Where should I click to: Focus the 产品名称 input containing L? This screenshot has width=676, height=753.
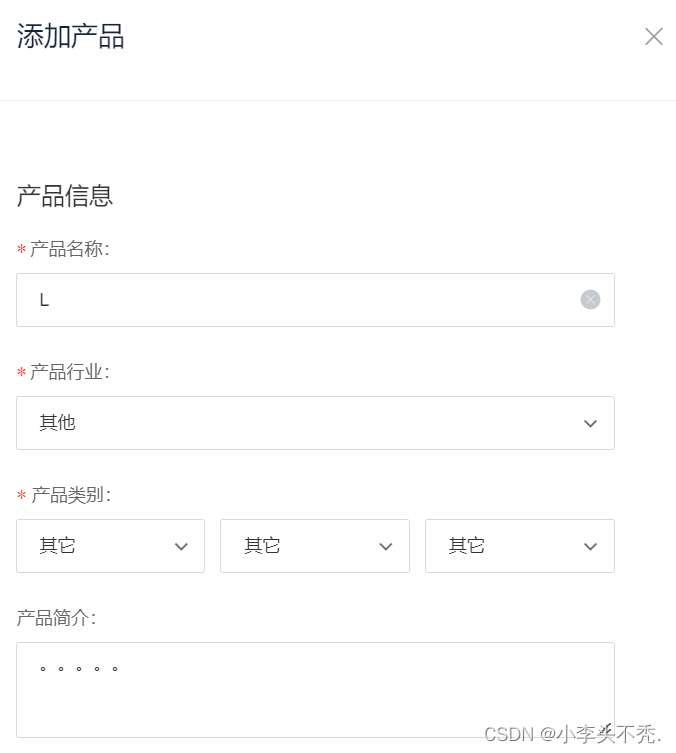[x=315, y=300]
